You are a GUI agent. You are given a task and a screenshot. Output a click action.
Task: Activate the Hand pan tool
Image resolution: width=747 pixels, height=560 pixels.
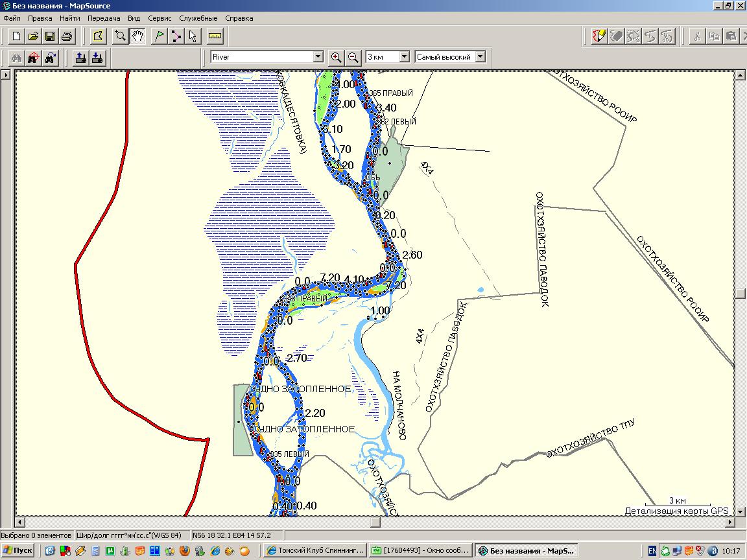137,36
